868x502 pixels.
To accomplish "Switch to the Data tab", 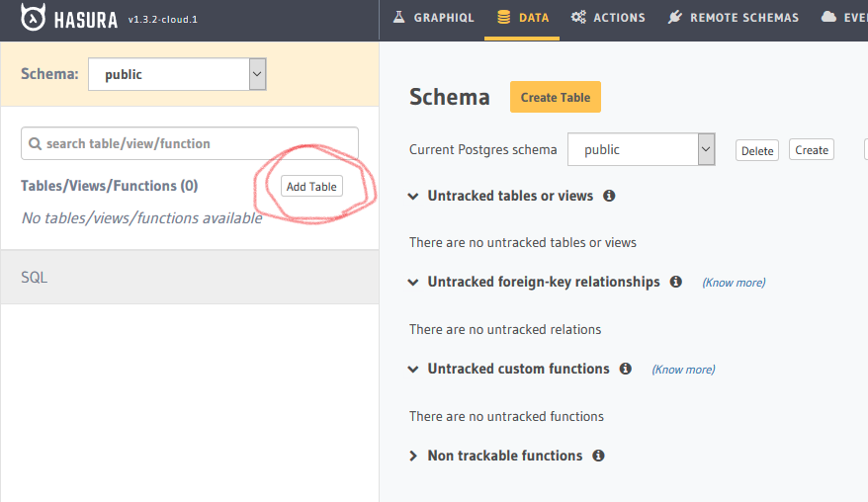I will point(522,18).
